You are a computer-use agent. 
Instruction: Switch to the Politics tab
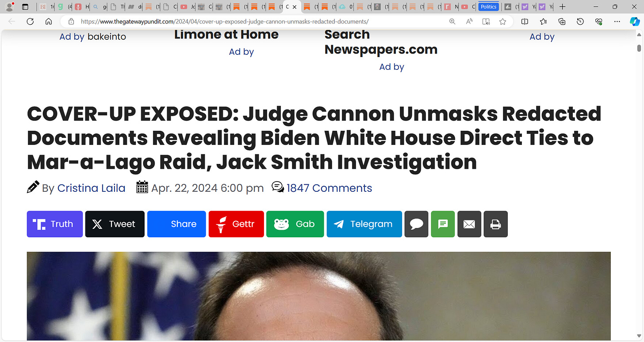click(489, 7)
